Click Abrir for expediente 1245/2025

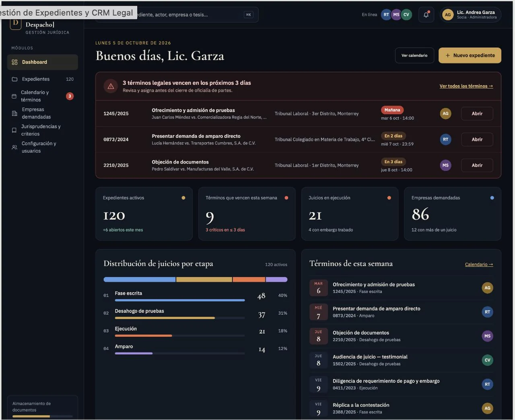[477, 114]
